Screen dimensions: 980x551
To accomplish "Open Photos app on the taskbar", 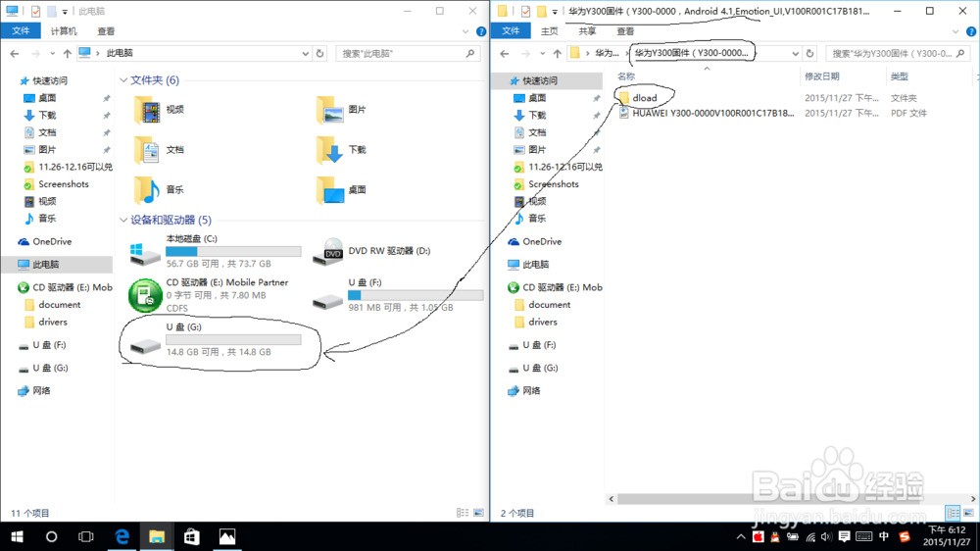I will point(227,536).
